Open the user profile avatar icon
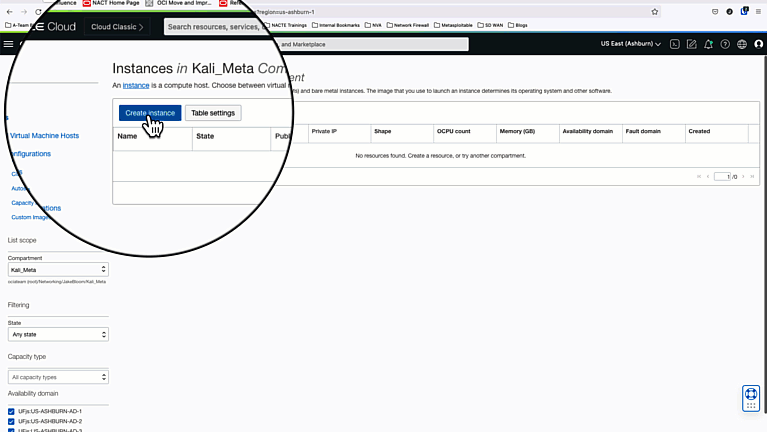The width and height of the screenshot is (767, 432). (x=759, y=44)
